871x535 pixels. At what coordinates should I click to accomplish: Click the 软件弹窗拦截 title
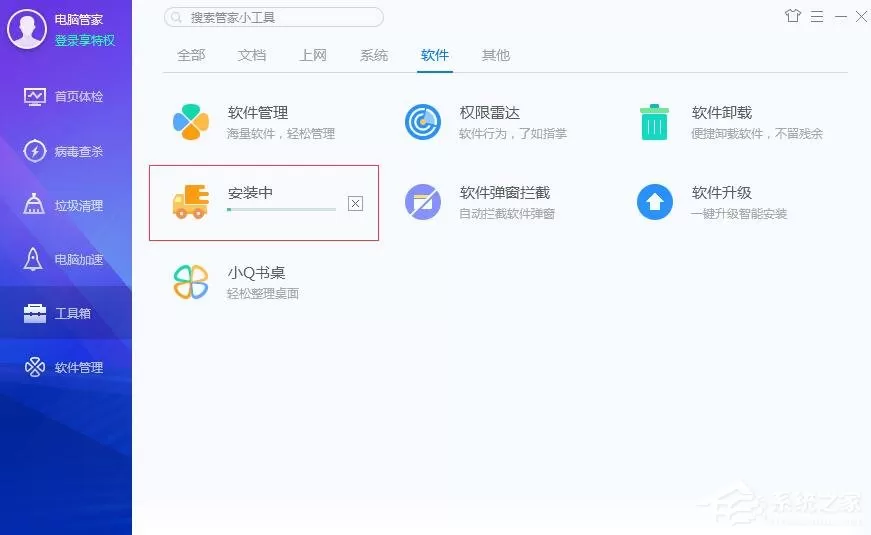point(505,193)
